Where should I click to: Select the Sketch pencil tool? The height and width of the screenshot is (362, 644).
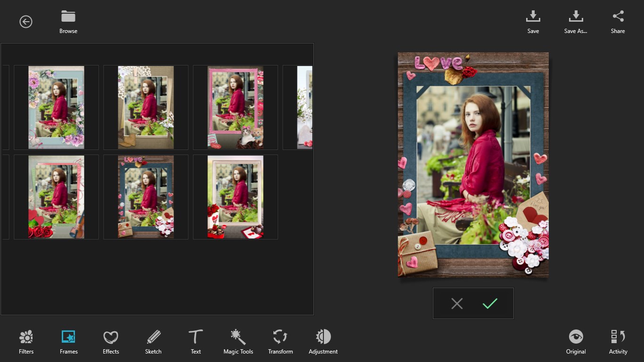(x=153, y=341)
